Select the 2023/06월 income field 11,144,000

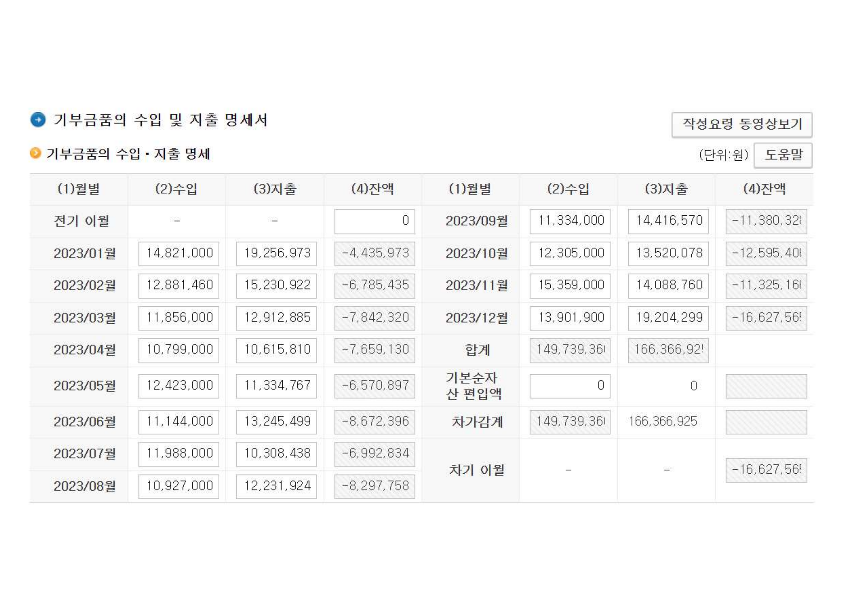pos(178,422)
